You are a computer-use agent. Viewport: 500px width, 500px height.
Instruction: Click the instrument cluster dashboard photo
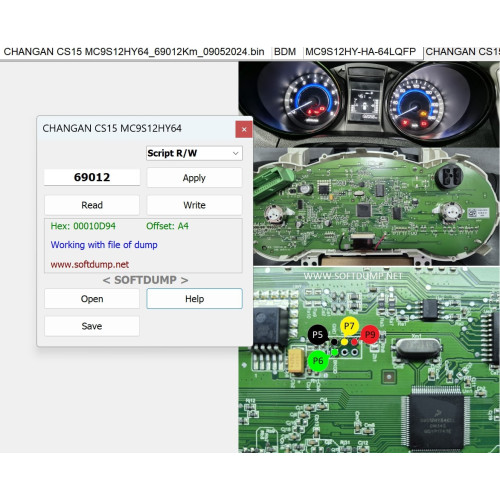coord(369,104)
